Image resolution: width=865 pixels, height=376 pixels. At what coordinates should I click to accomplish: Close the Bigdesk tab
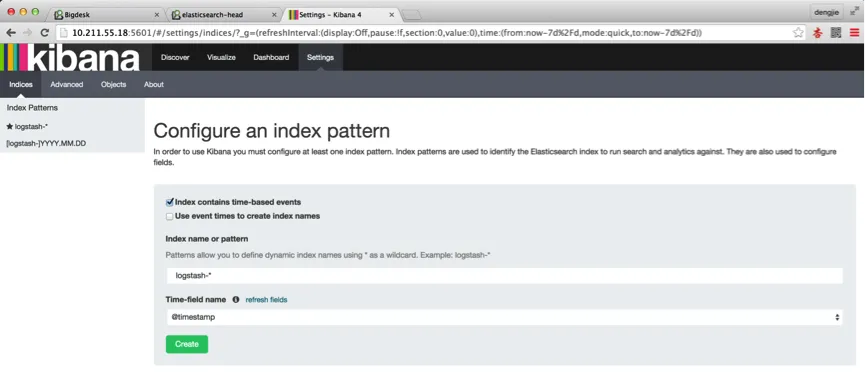157,15
